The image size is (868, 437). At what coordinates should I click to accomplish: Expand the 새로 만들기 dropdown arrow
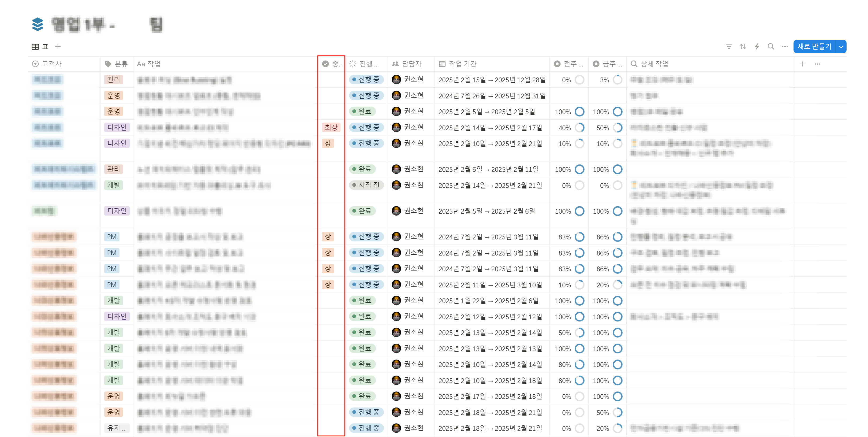point(841,47)
